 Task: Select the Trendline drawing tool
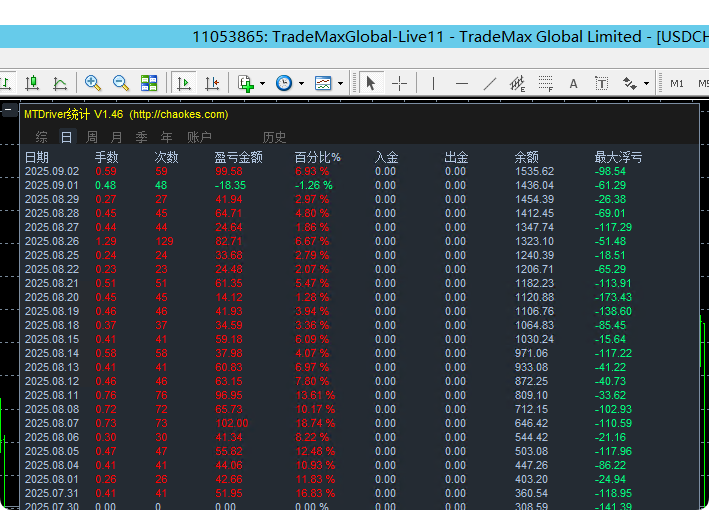click(490, 83)
